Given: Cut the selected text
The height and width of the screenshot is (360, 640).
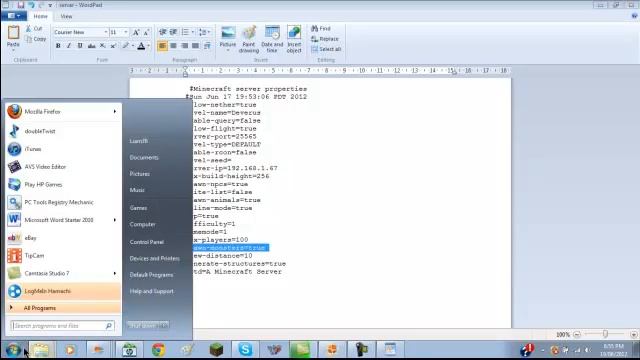Looking at the screenshot, I should (x=34, y=29).
